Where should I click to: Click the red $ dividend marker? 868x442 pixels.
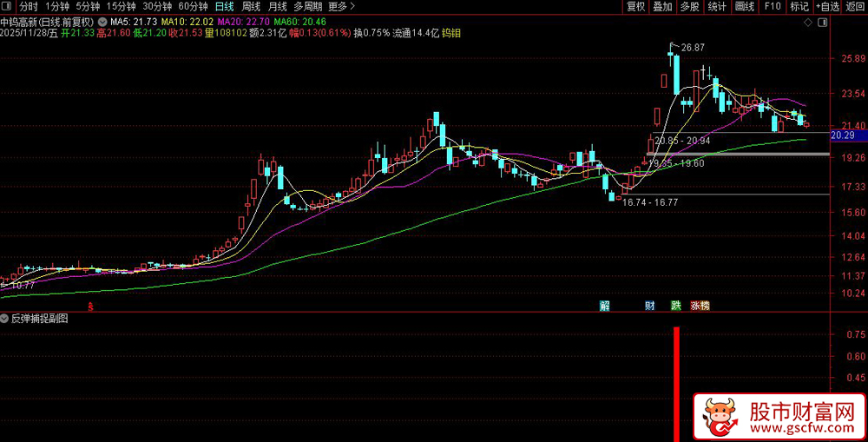[91, 306]
